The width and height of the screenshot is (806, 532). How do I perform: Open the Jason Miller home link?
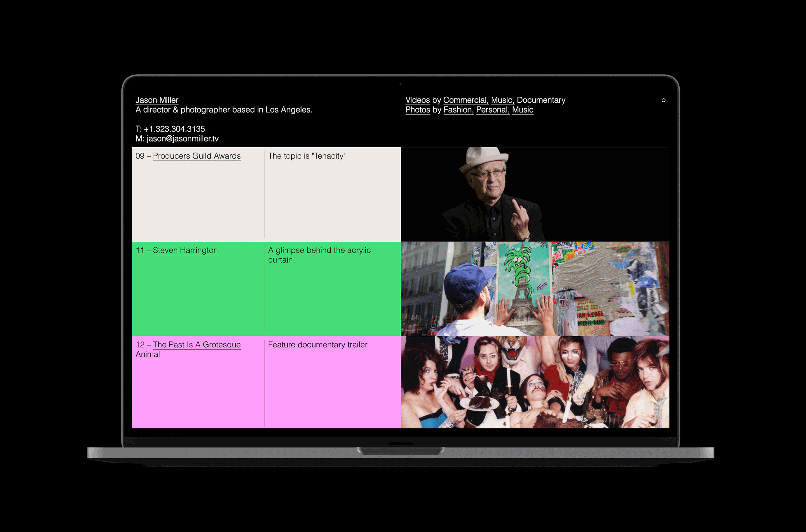157,100
